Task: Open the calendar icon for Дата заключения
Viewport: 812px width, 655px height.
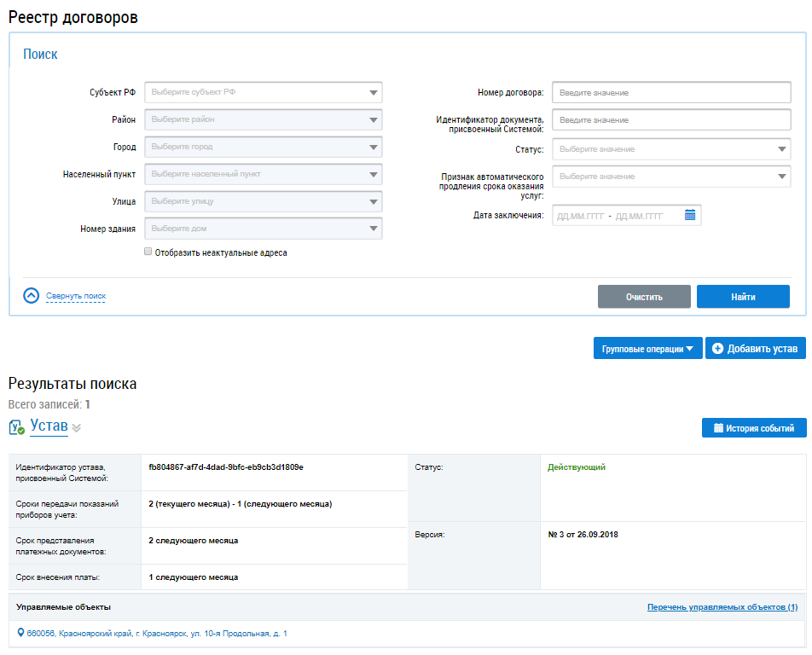Action: [690, 215]
